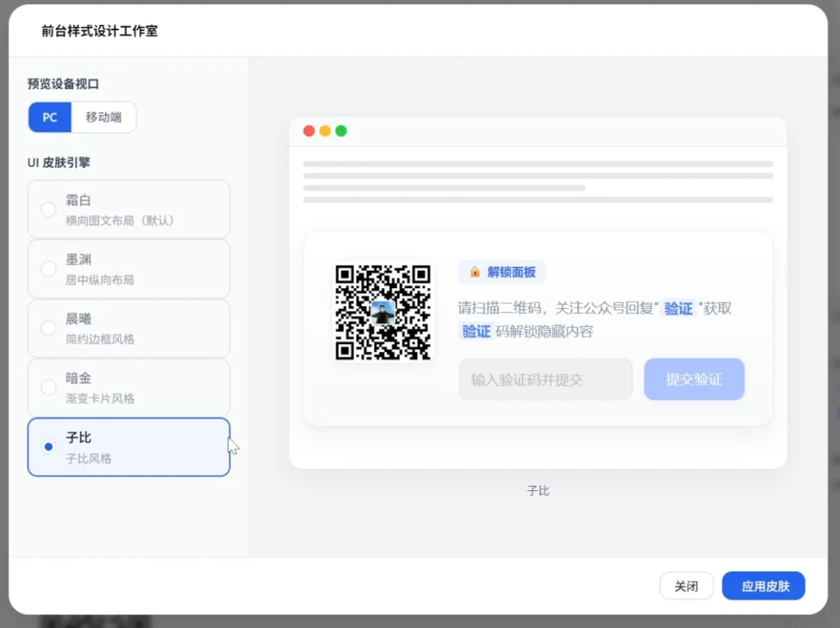Click the red dot in preview window

click(308, 131)
